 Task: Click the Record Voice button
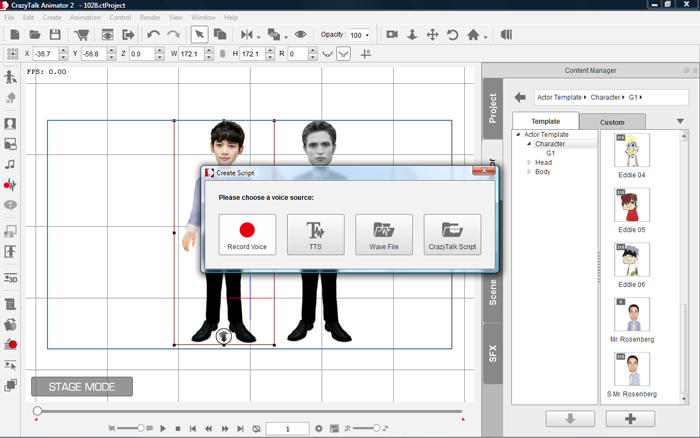247,234
